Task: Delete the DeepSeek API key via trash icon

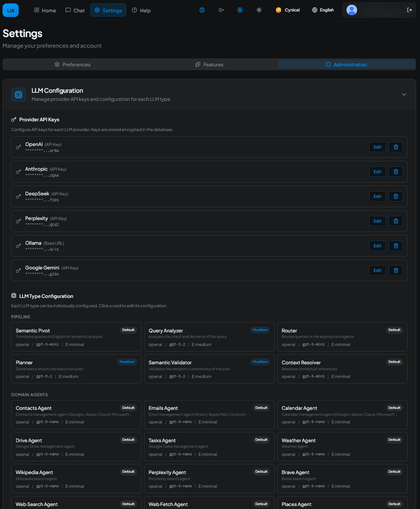Action: (395, 196)
